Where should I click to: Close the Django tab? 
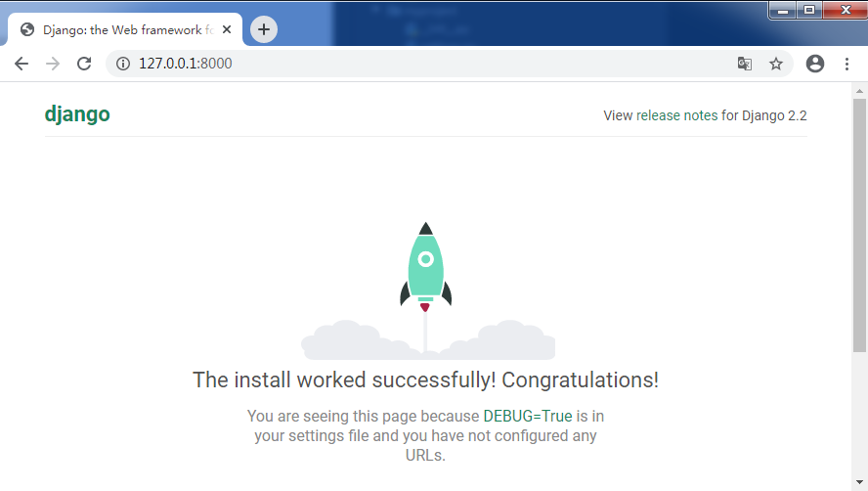click(227, 29)
